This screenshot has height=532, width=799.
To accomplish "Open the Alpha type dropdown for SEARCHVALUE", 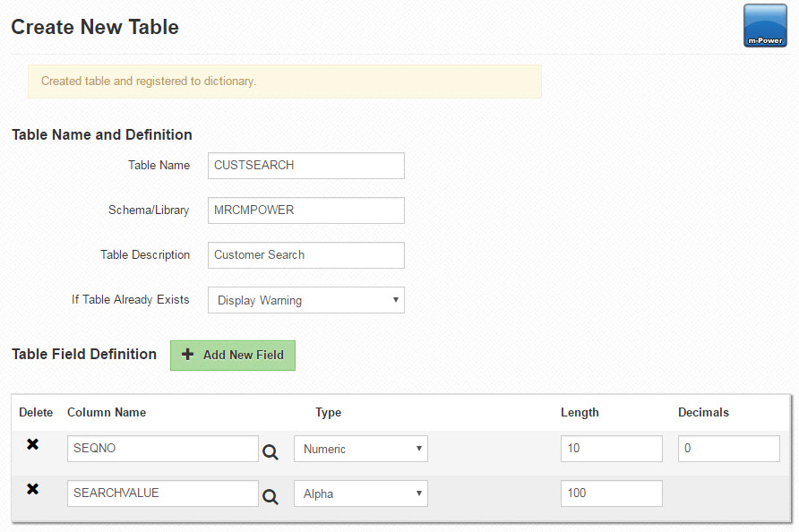I will [x=360, y=493].
